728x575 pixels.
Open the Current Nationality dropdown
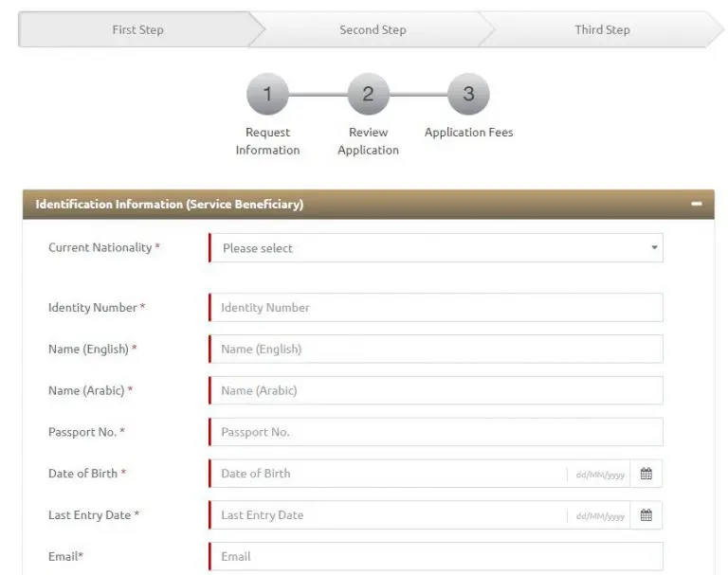click(x=436, y=248)
